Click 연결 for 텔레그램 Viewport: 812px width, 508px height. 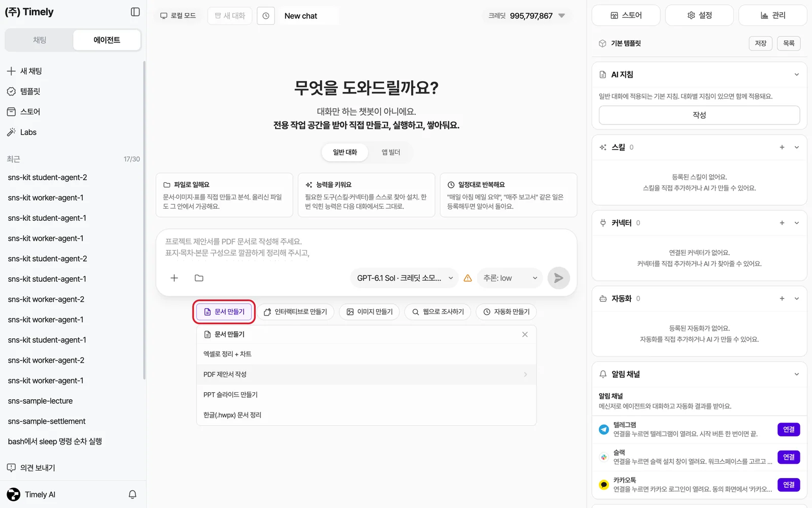[x=789, y=430]
